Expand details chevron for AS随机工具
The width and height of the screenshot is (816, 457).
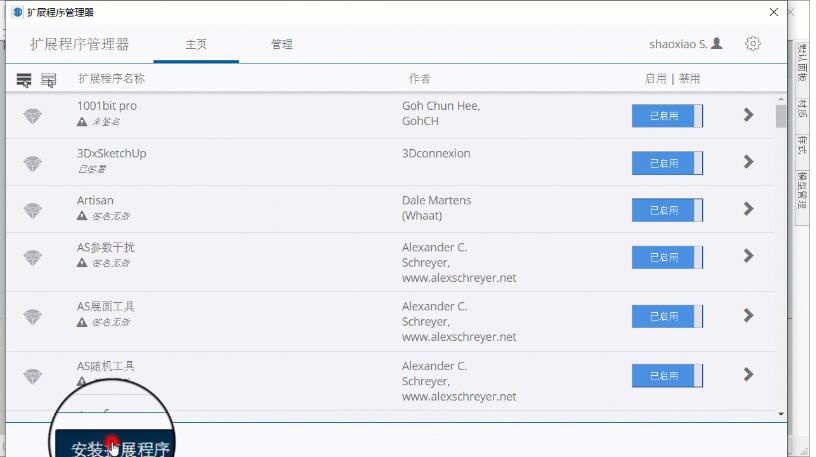pyautogui.click(x=748, y=375)
